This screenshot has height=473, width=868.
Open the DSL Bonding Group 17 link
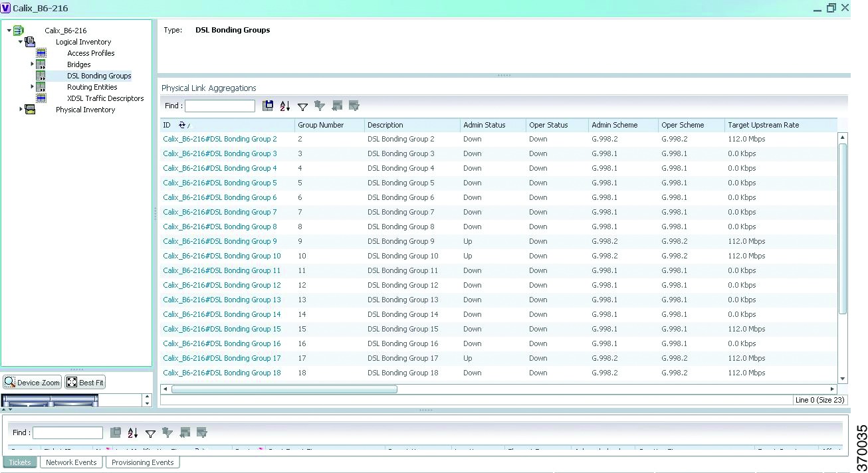tap(222, 358)
